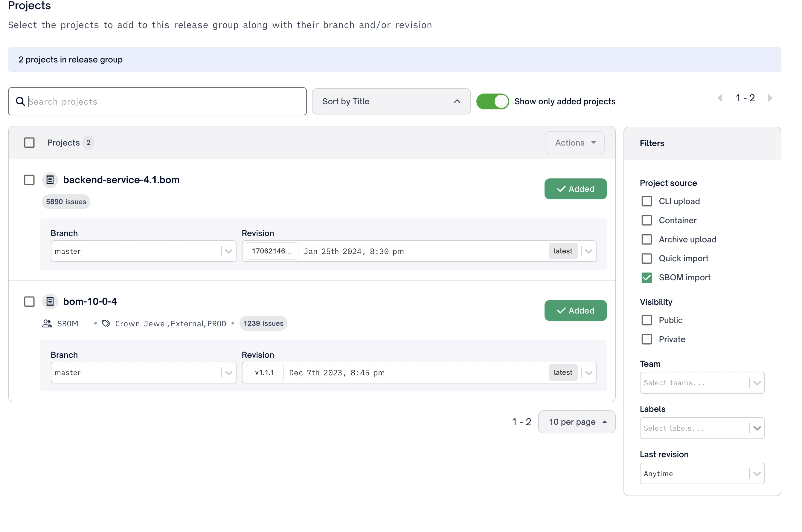Click the document icon beside bom-10-0-4
802x532 pixels.
point(50,301)
